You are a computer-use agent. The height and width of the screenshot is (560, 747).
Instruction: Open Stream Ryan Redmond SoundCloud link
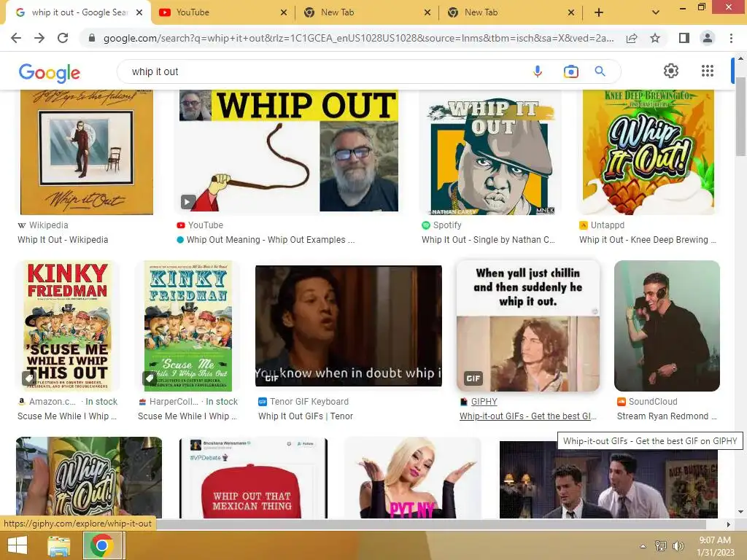point(667,416)
